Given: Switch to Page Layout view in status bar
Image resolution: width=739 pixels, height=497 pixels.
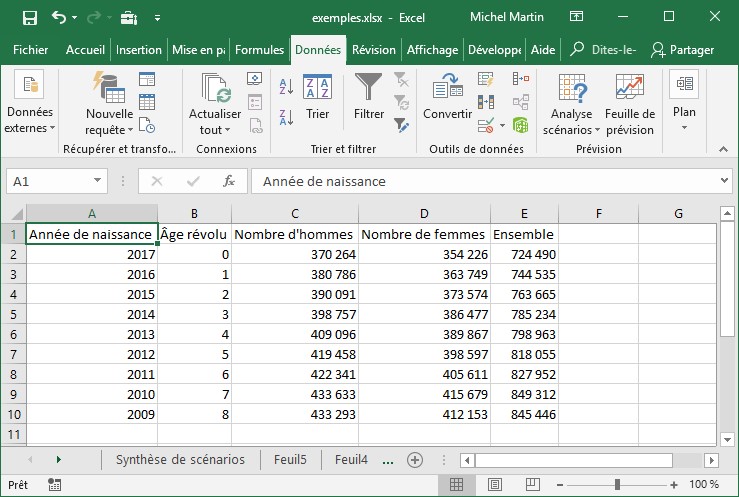Looking at the screenshot, I should click(x=496, y=484).
